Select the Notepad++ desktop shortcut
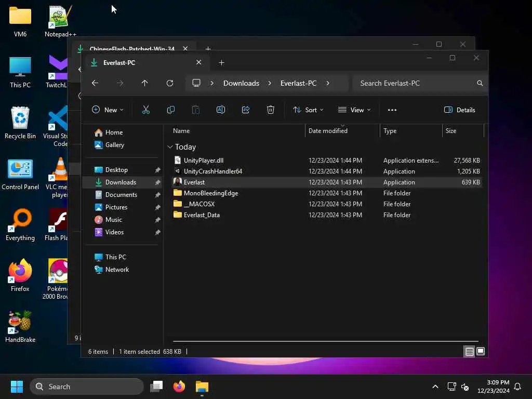Viewport: 532px width, 399px height. click(60, 21)
